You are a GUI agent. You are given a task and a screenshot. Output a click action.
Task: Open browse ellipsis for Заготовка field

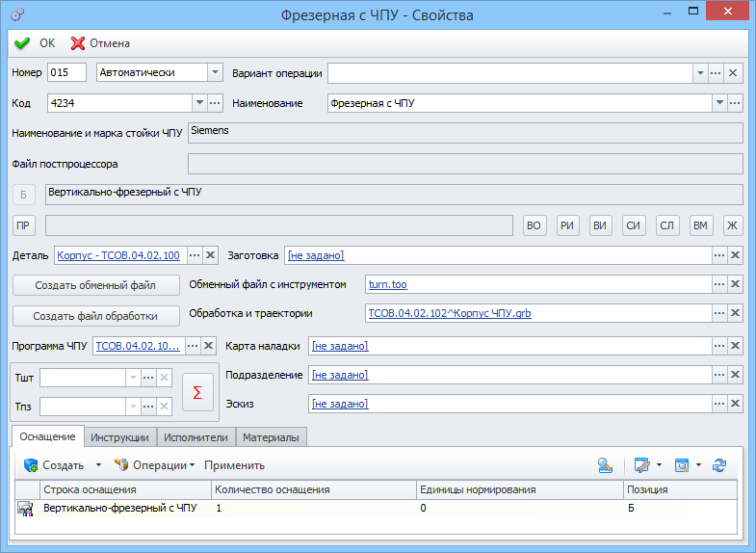718,255
